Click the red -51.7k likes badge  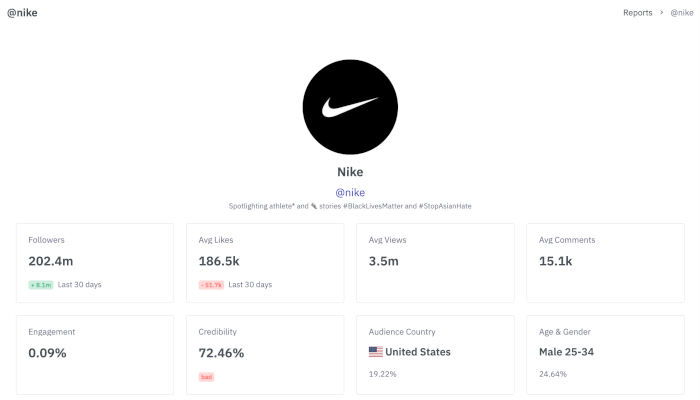[211, 285]
